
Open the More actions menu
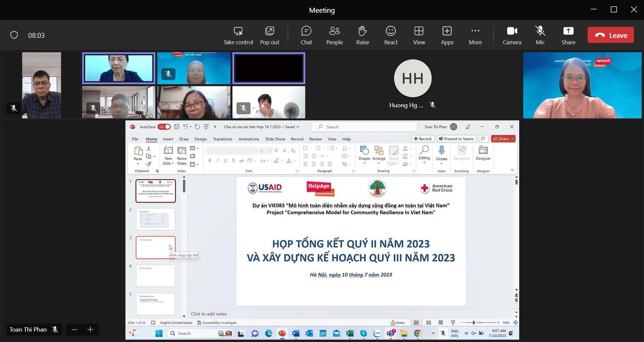pos(475,35)
